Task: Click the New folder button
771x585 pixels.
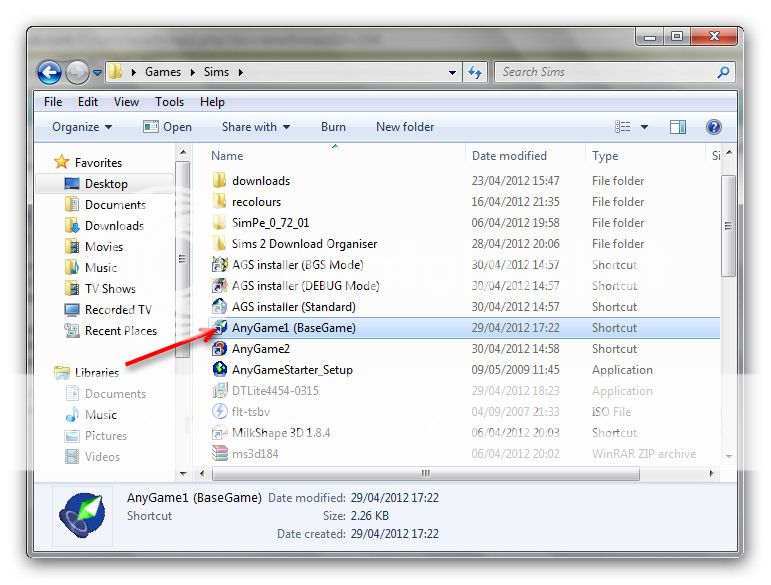Action: tap(405, 127)
